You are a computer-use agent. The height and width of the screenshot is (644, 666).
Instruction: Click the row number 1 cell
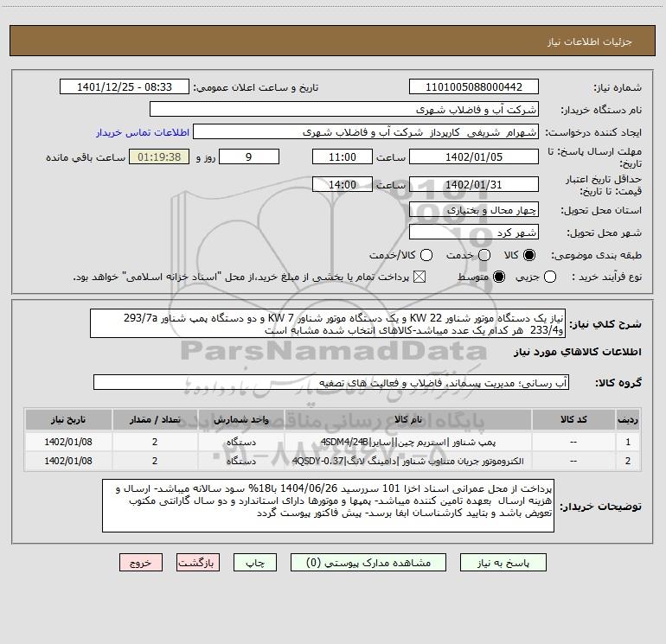click(x=628, y=442)
